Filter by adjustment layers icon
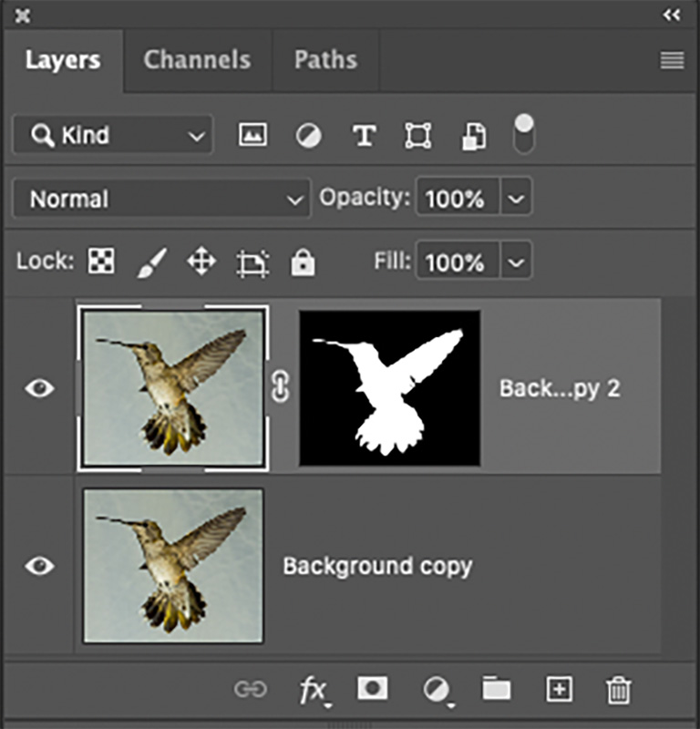Image resolution: width=700 pixels, height=729 pixels. tap(309, 136)
